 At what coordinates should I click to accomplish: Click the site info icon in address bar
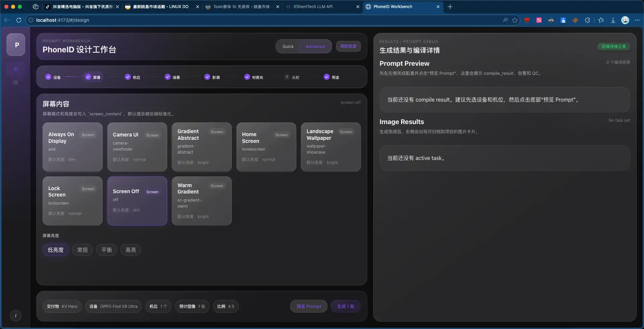point(31,20)
